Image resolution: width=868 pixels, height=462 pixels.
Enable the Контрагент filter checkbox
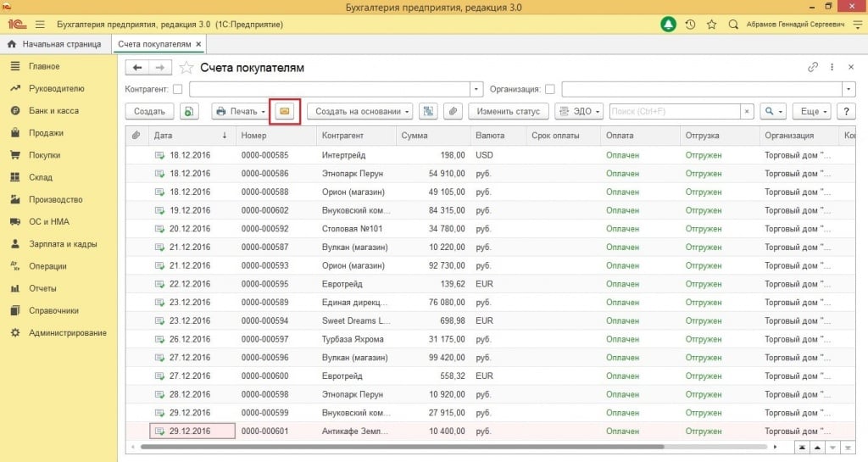(x=177, y=89)
